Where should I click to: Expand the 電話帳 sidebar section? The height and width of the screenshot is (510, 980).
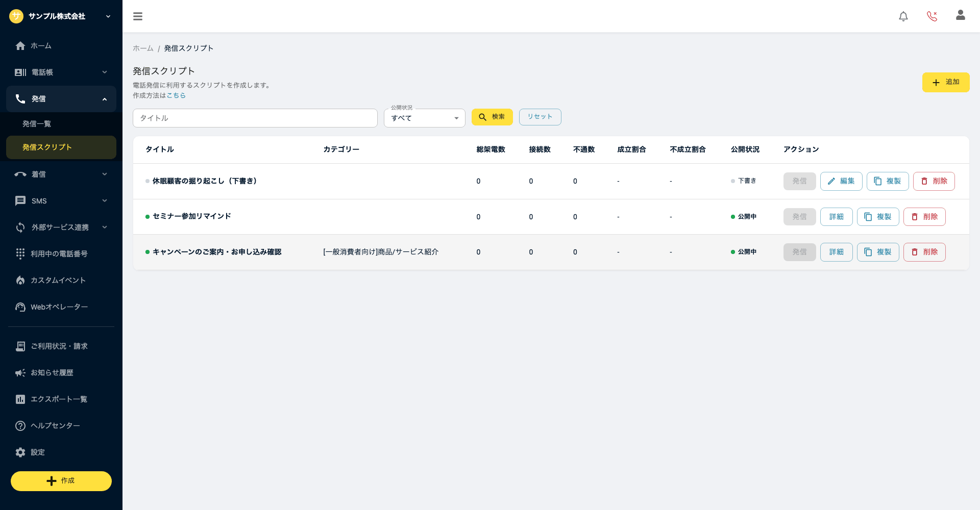[61, 72]
